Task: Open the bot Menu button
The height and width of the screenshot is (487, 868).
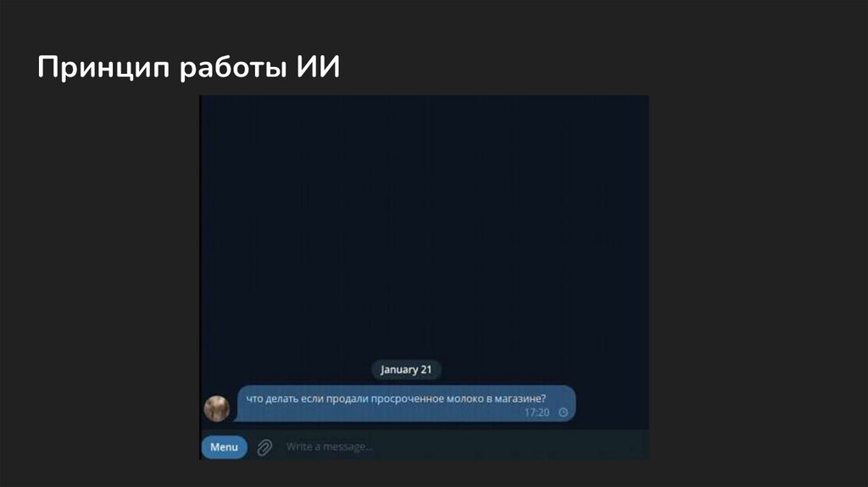Action: click(224, 447)
